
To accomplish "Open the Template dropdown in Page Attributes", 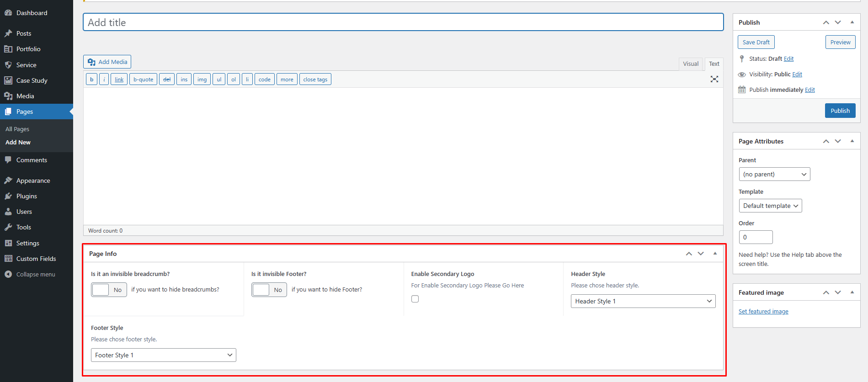I will coord(770,206).
